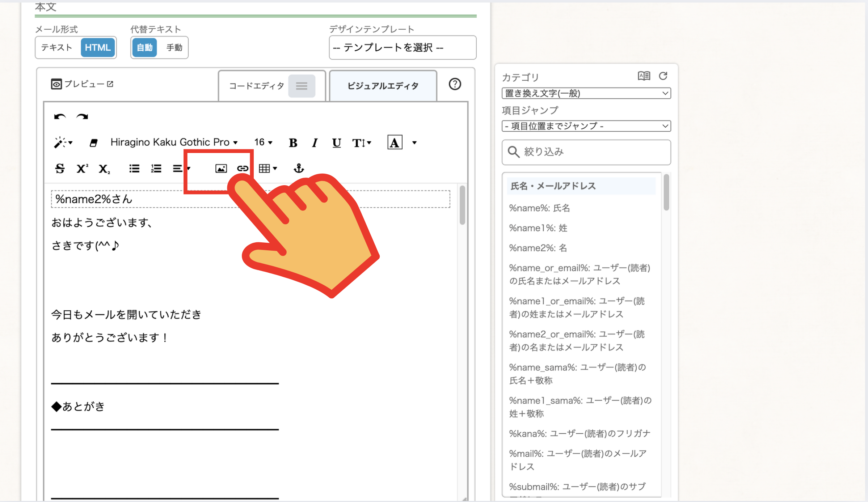
Task: Select the ビジュアルエディタ tab
Action: pyautogui.click(x=383, y=86)
